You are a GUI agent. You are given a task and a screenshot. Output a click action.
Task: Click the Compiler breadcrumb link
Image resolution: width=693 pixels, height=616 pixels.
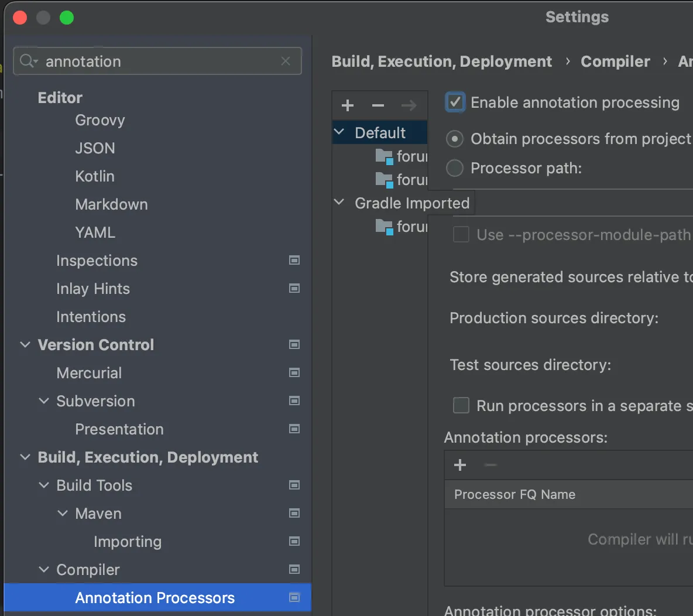click(615, 61)
